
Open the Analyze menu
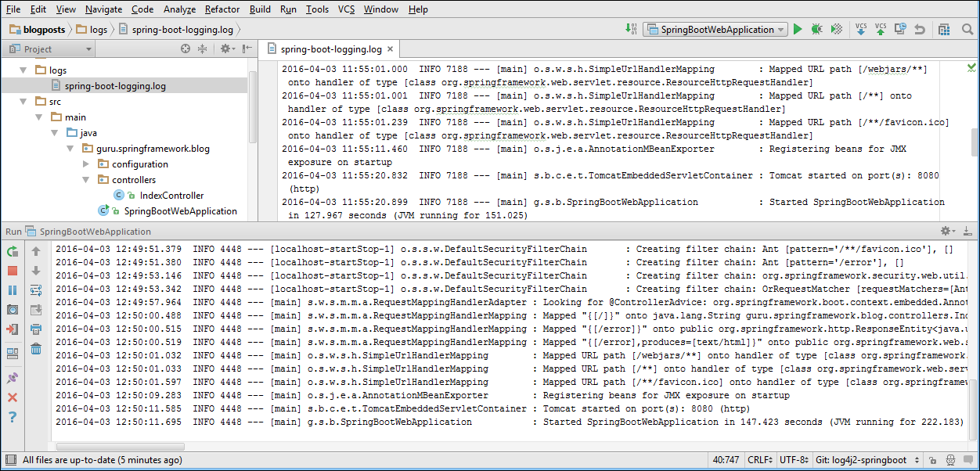(x=180, y=9)
